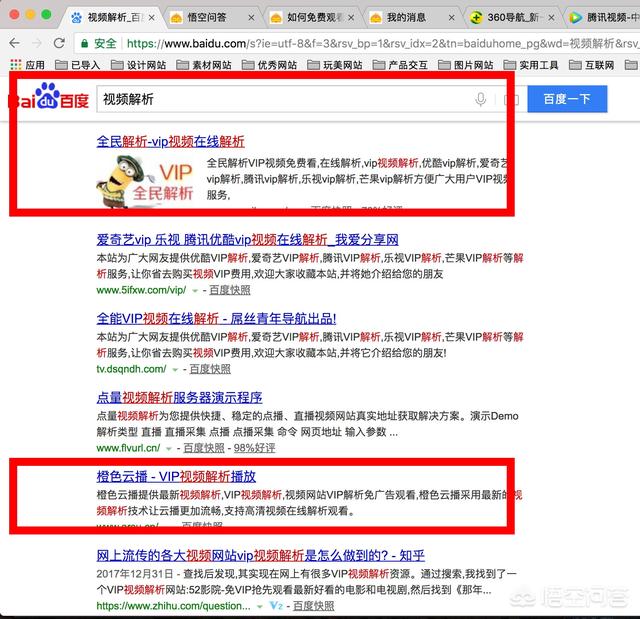
Task: Click the Minion VIP 全民解析 thumbnail
Action: pos(144,182)
